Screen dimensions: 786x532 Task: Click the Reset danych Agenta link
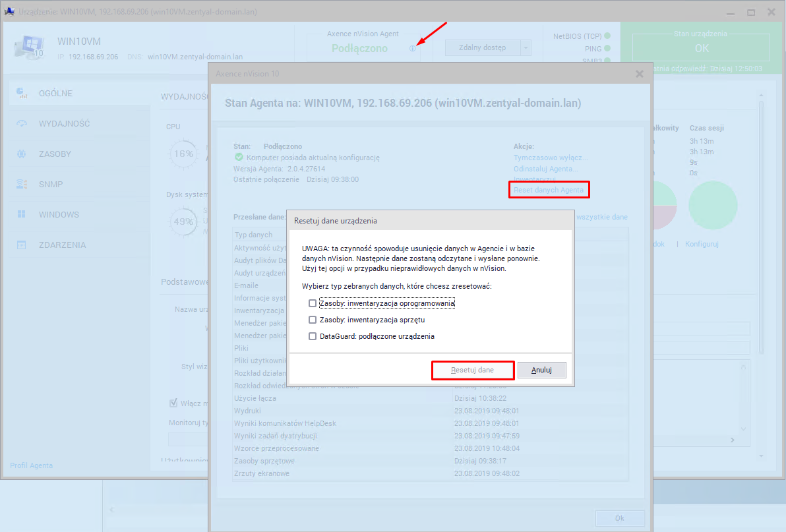click(x=549, y=190)
